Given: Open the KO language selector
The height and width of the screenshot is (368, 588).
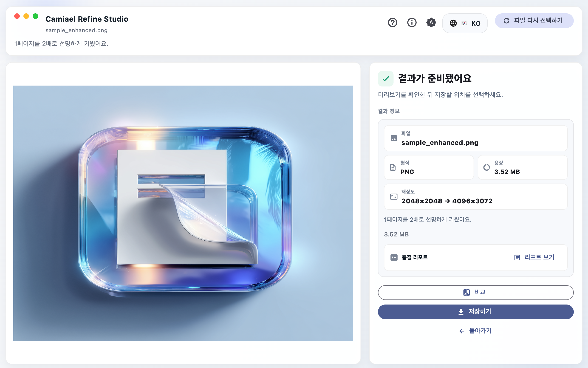Looking at the screenshot, I should point(465,23).
